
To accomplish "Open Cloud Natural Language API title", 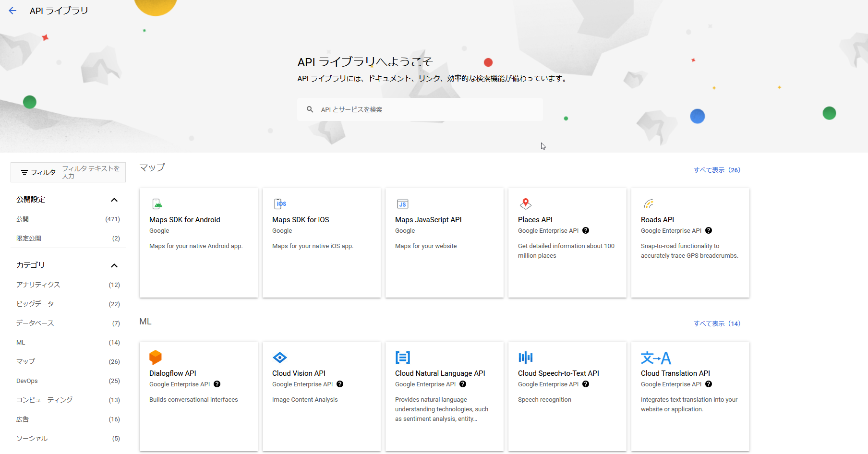I will 440,373.
